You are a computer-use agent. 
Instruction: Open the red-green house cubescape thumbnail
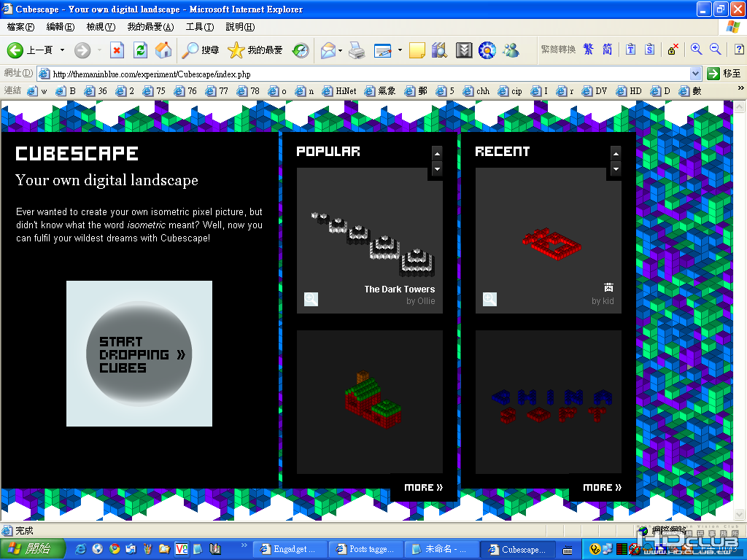pos(370,402)
